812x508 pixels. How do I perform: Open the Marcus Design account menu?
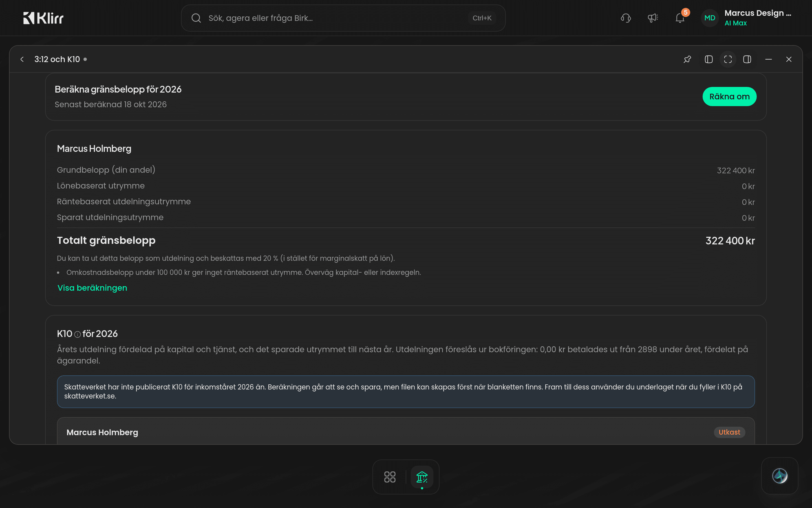pyautogui.click(x=746, y=18)
